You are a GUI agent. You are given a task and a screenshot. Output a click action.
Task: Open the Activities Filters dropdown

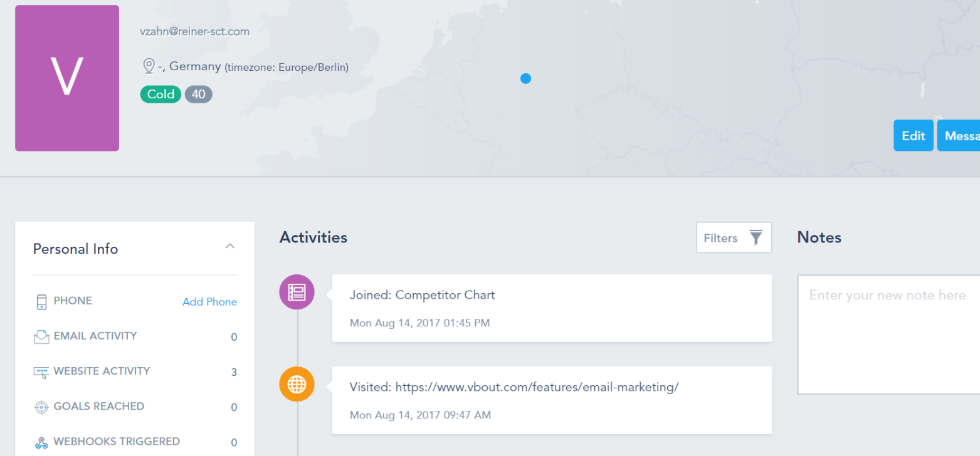pos(733,238)
